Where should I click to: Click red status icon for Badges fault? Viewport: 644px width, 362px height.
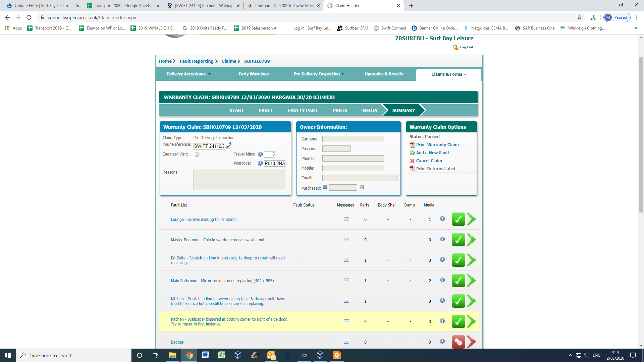coord(458,342)
